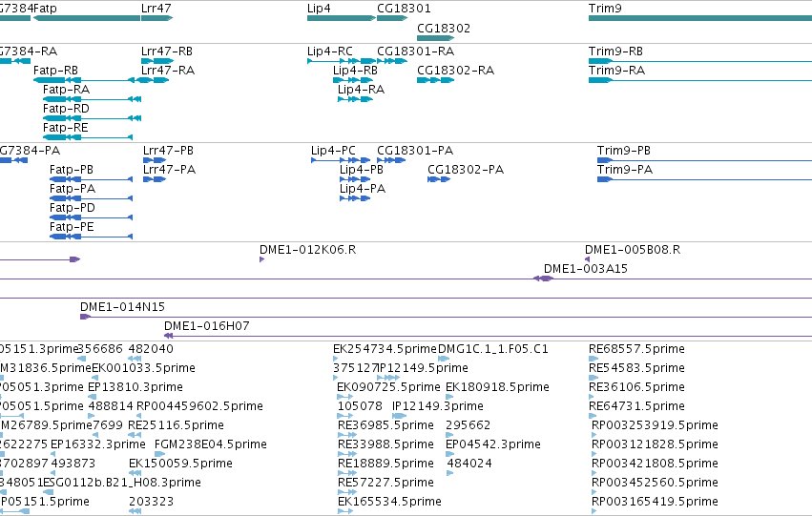Viewport: 812px width, 516px height.
Task: Select the Fatp-PE coding feature
Action: pyautogui.click(x=72, y=227)
